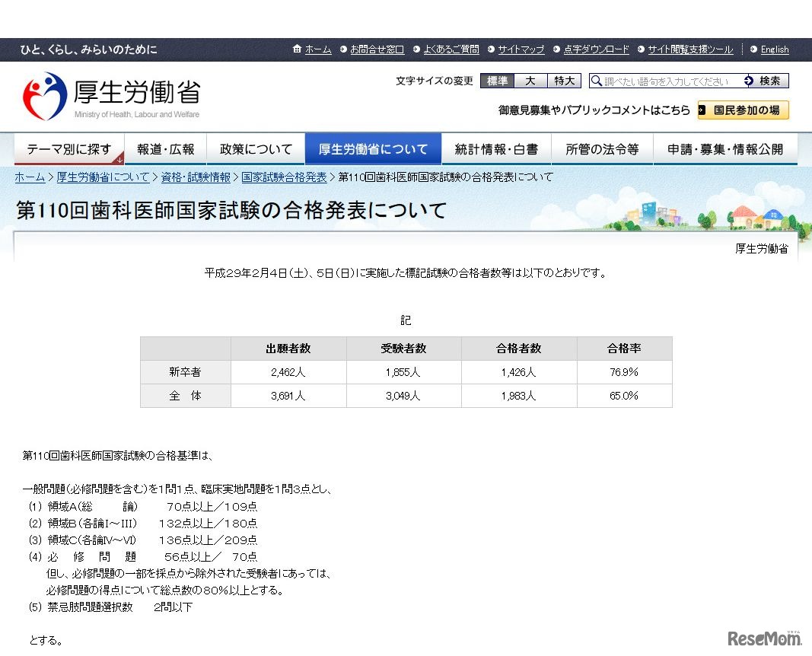Select the 特大 text size option
The image size is (812, 656).
[564, 80]
